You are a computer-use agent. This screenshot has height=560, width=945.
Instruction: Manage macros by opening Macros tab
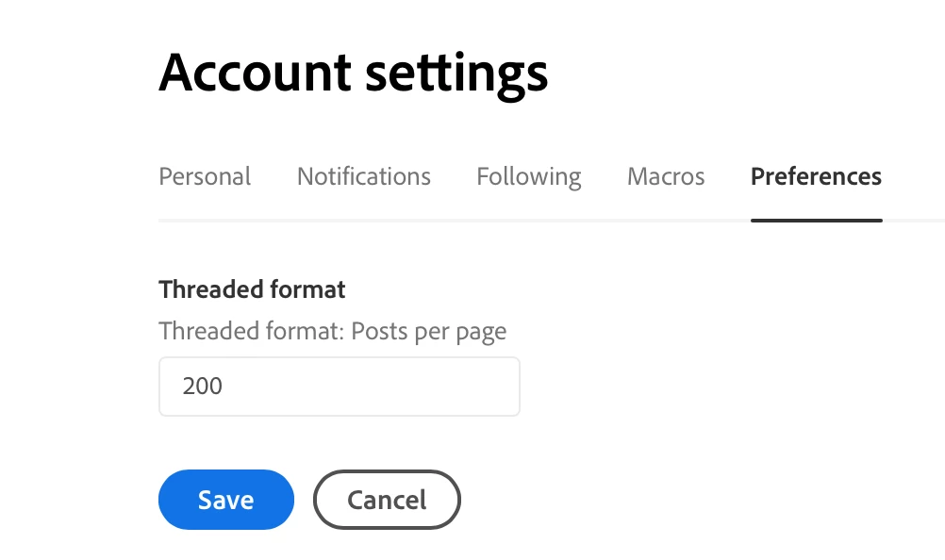[x=665, y=176]
